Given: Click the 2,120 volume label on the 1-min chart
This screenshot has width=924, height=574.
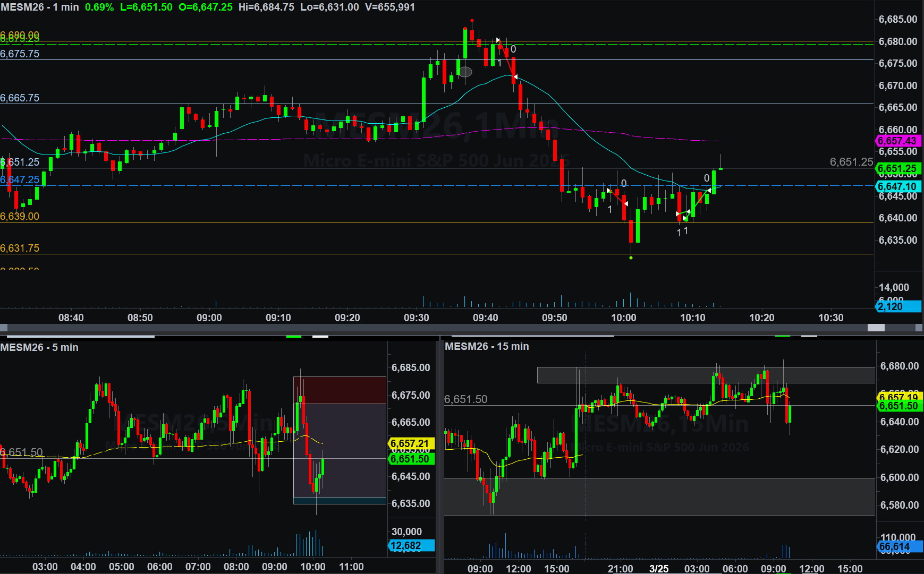Looking at the screenshot, I should click(x=897, y=306).
